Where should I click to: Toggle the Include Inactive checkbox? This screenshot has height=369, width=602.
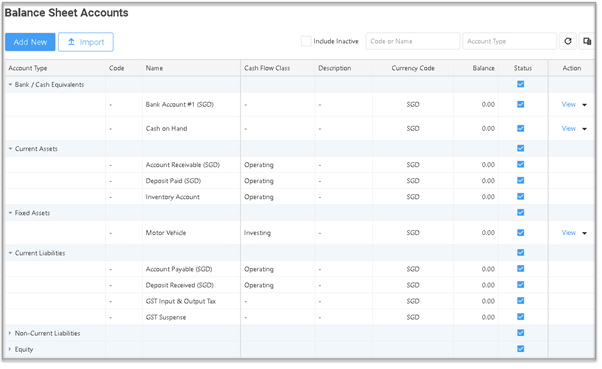coord(306,41)
